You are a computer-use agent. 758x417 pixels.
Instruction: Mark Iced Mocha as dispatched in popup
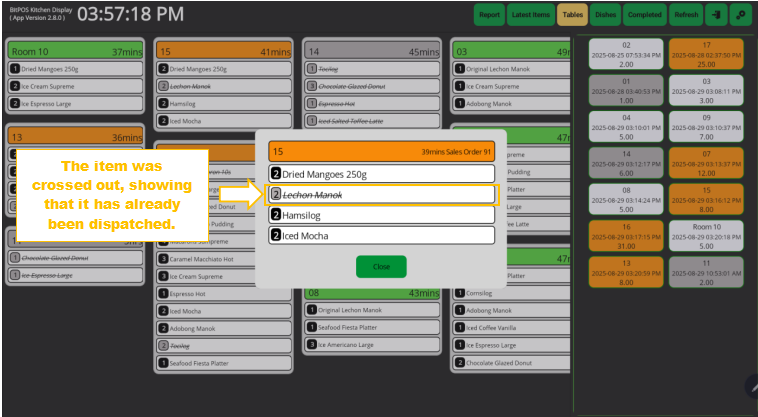point(383,236)
